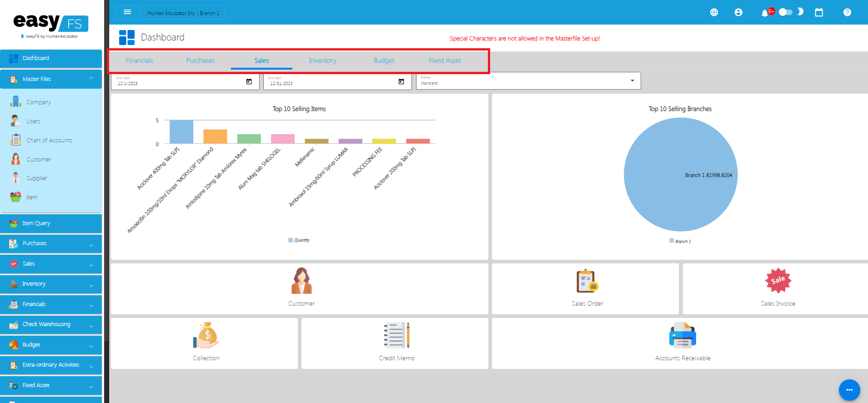Switch to the Inventory dashboard tab
The width and height of the screenshot is (868, 403).
322,60
